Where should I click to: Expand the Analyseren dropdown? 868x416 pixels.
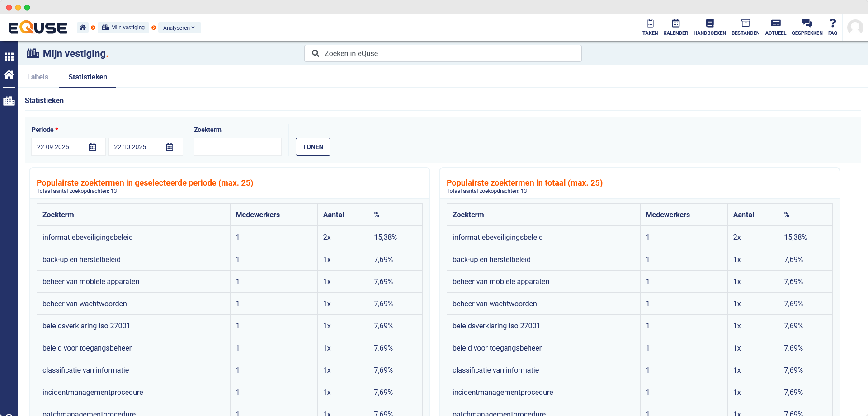(179, 28)
